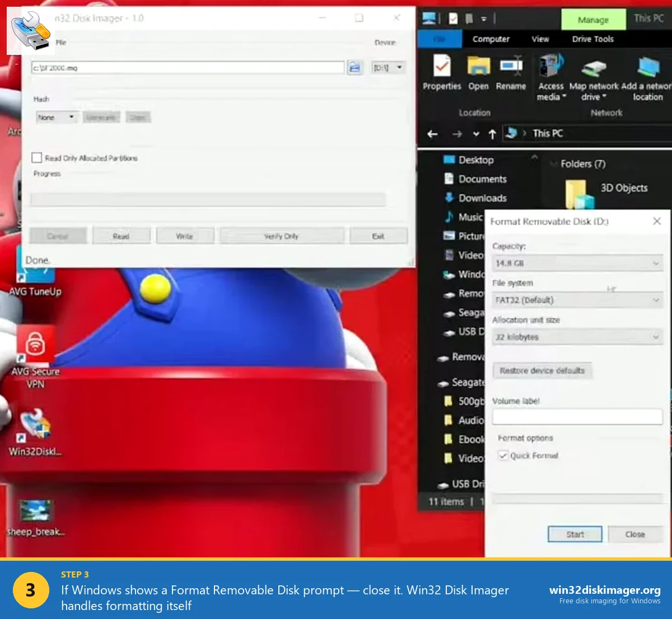672x619 pixels.
Task: Expand the File system dropdown showing FAT32
Action: coord(655,300)
